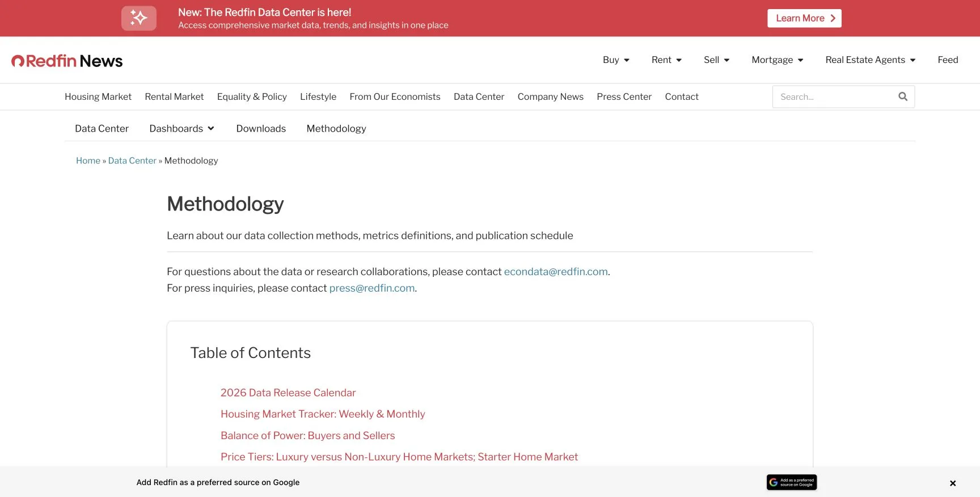
Task: Open the Learn More banner button
Action: (x=804, y=18)
